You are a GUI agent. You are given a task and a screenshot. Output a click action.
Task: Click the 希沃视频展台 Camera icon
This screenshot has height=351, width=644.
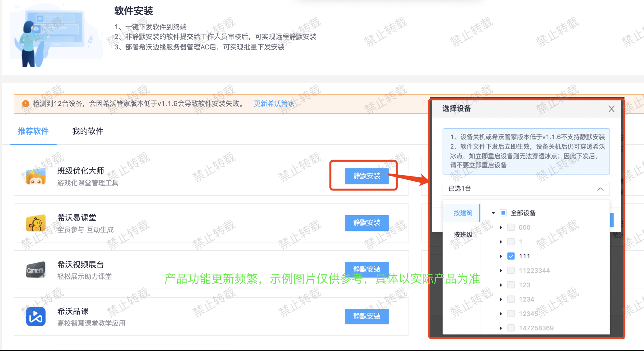pos(36,270)
